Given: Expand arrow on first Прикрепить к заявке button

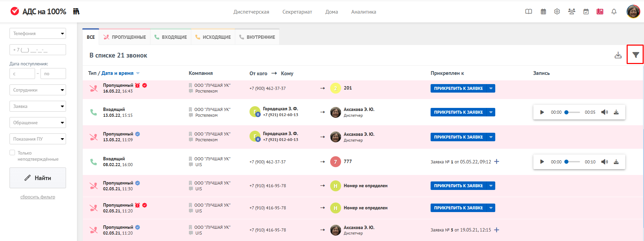Looking at the screenshot, I should click(x=491, y=89).
